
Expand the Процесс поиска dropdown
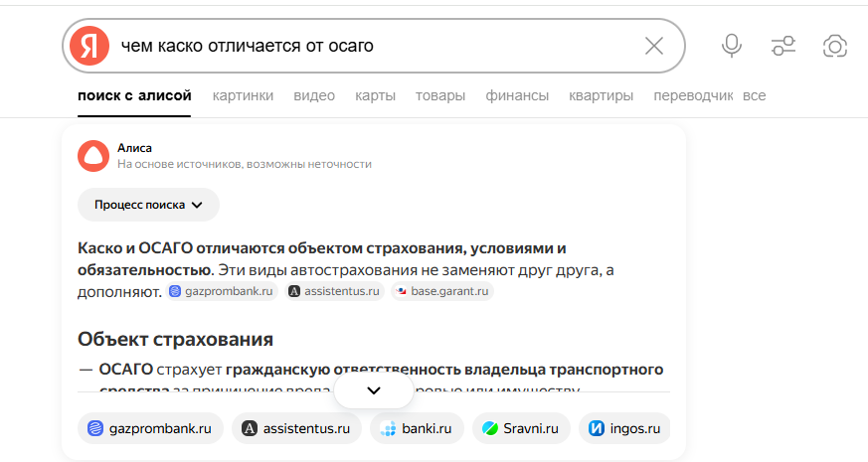pos(148,205)
